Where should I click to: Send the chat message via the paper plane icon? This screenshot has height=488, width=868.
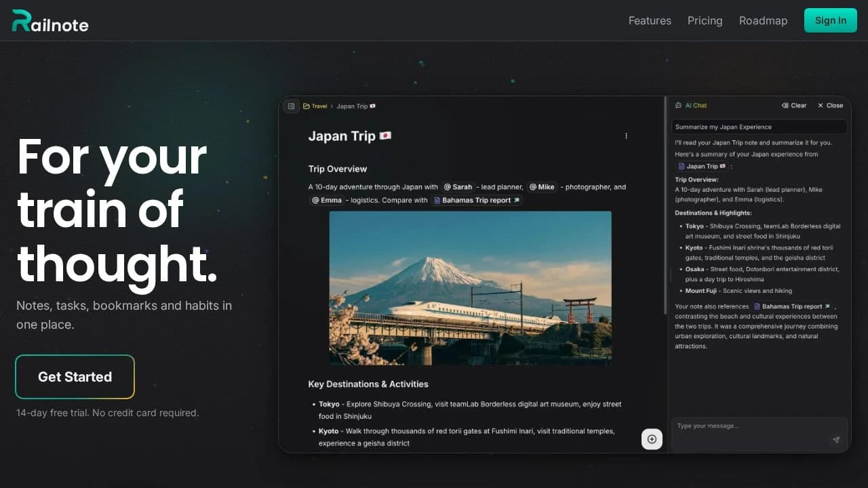pyautogui.click(x=836, y=439)
